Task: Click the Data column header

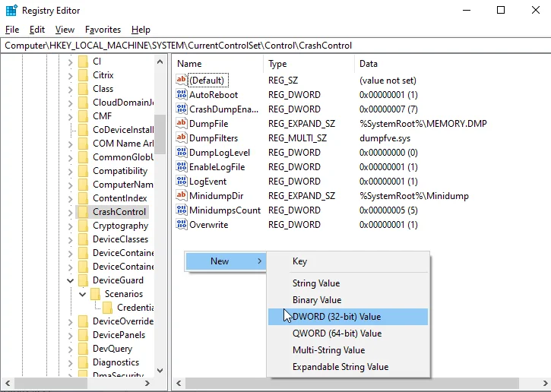Action: tap(453, 64)
